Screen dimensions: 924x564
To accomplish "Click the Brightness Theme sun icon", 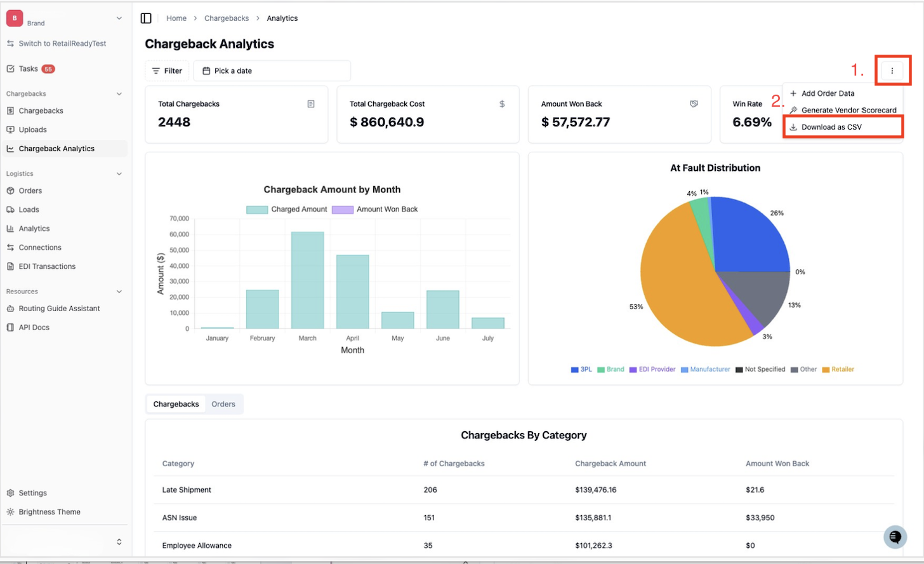I will (10, 512).
